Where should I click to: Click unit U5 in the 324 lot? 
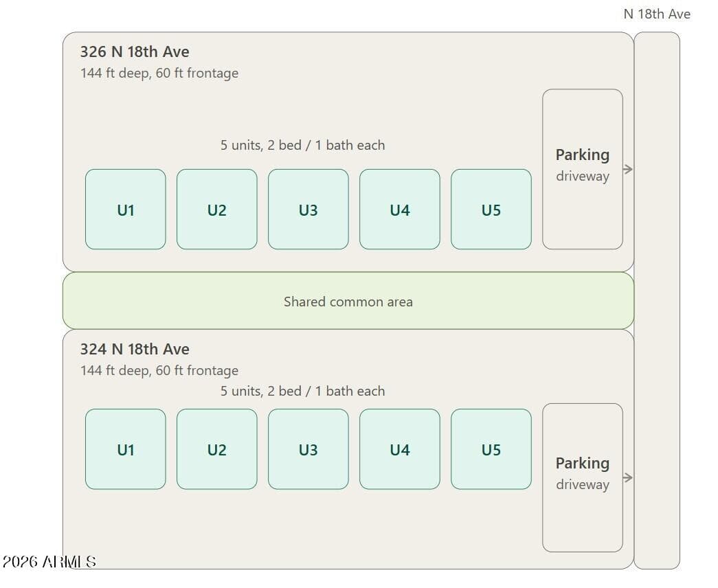point(491,449)
